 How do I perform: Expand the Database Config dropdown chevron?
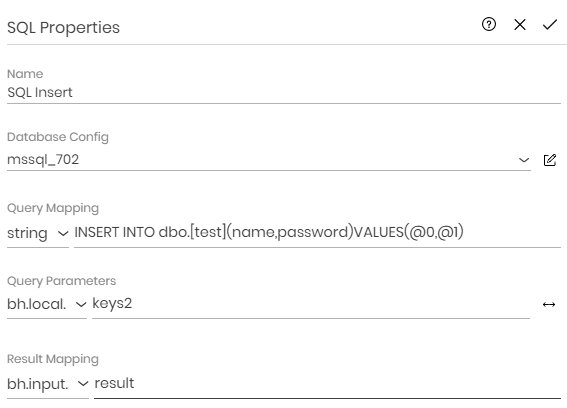coord(524,160)
